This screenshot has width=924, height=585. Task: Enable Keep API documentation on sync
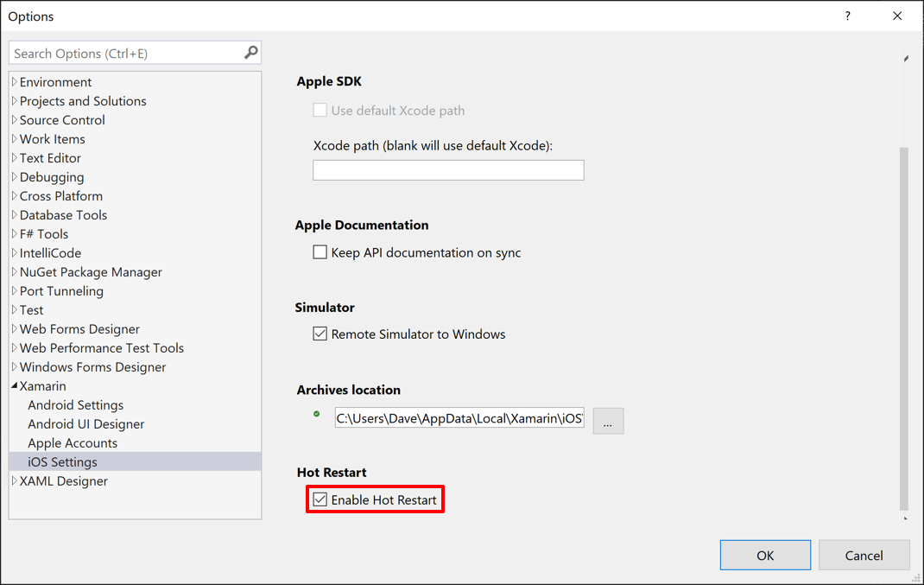point(320,252)
